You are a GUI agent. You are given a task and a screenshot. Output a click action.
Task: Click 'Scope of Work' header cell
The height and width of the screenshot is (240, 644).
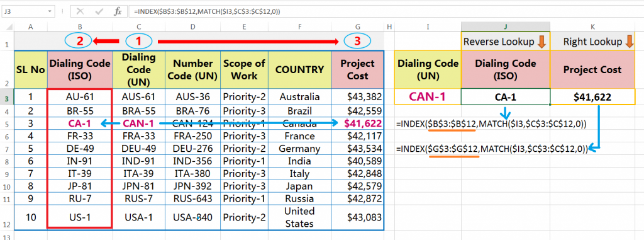coord(245,69)
